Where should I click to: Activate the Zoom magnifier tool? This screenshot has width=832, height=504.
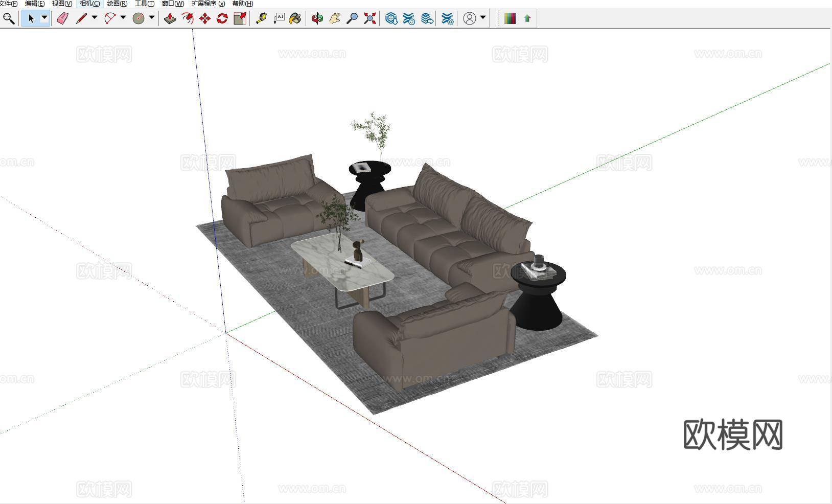click(x=352, y=19)
